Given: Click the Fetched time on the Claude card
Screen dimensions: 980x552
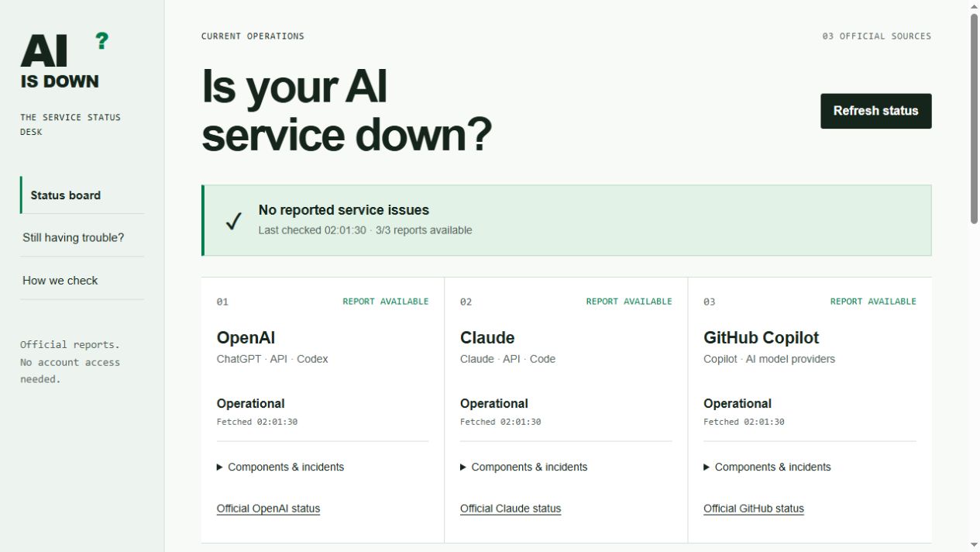Looking at the screenshot, I should click(x=500, y=423).
